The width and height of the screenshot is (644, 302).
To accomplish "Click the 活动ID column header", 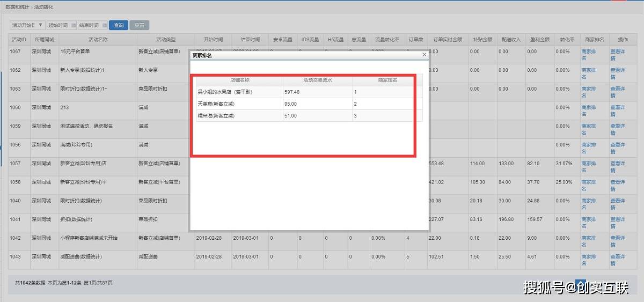I will (x=19, y=40).
